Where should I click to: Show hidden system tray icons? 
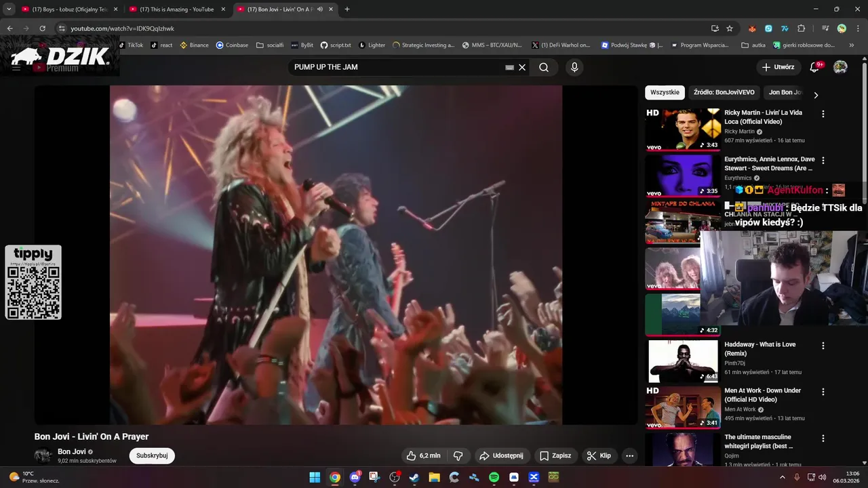tap(782, 477)
